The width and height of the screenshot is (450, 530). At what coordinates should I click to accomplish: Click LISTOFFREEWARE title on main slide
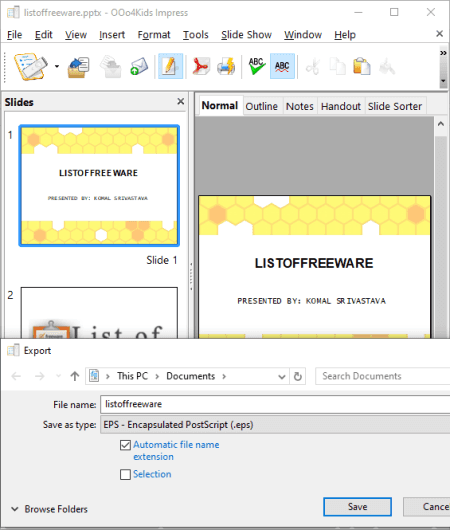click(314, 263)
